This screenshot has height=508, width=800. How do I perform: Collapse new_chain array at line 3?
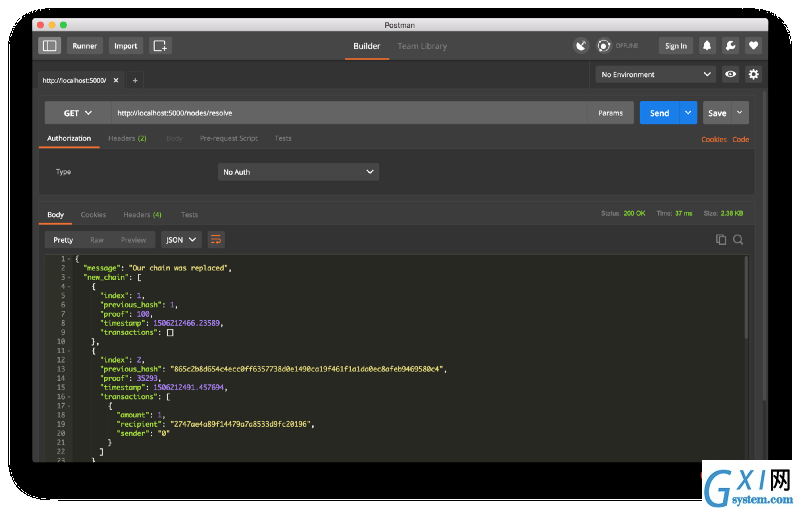69,277
